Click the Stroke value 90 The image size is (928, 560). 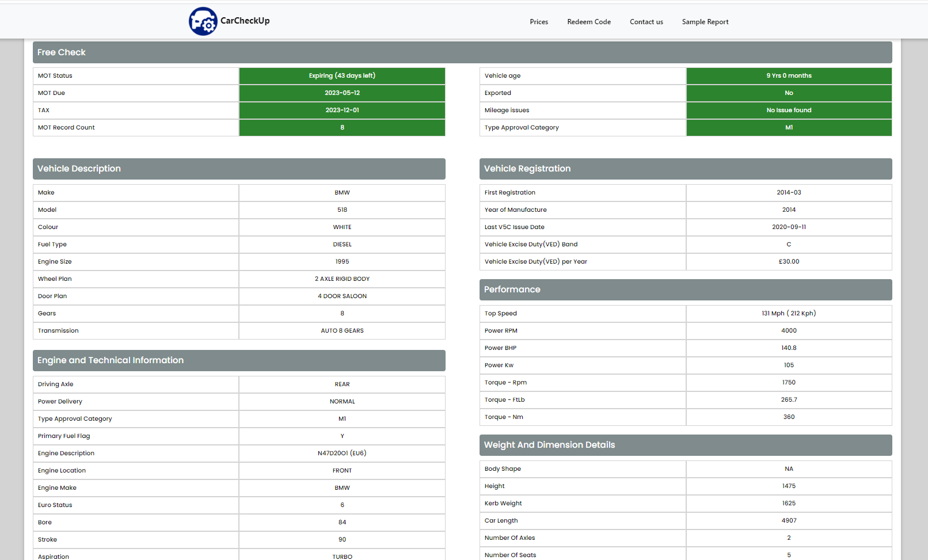pos(342,540)
